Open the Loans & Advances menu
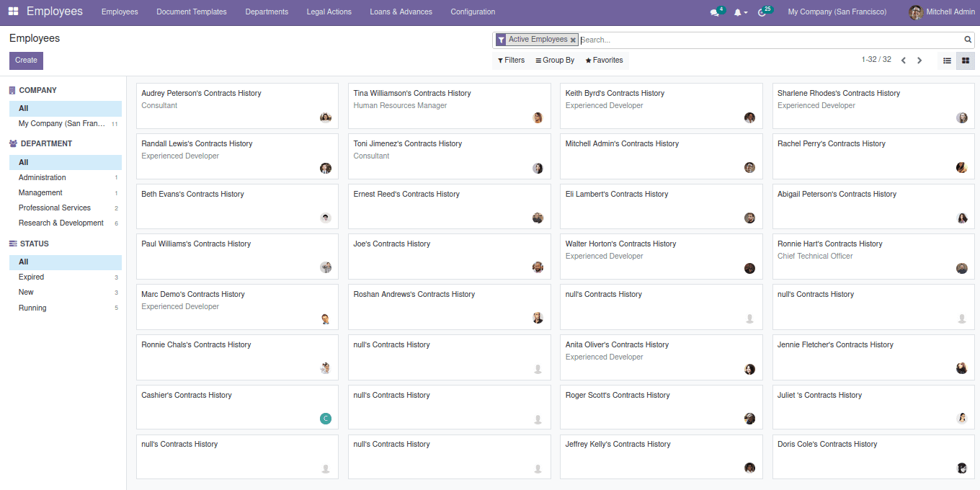The width and height of the screenshot is (980, 490). tap(401, 12)
